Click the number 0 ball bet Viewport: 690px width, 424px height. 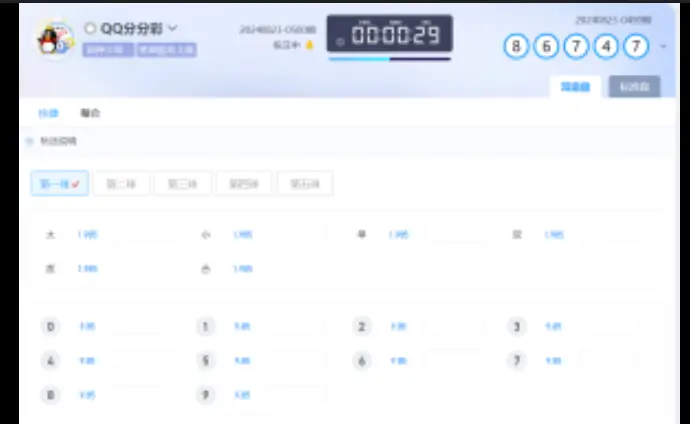pos(51,327)
